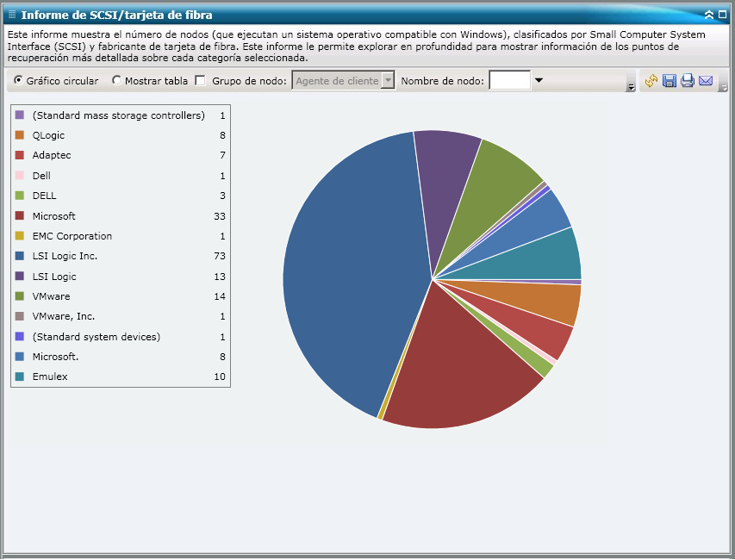Email the report using the envelope icon

point(707,80)
